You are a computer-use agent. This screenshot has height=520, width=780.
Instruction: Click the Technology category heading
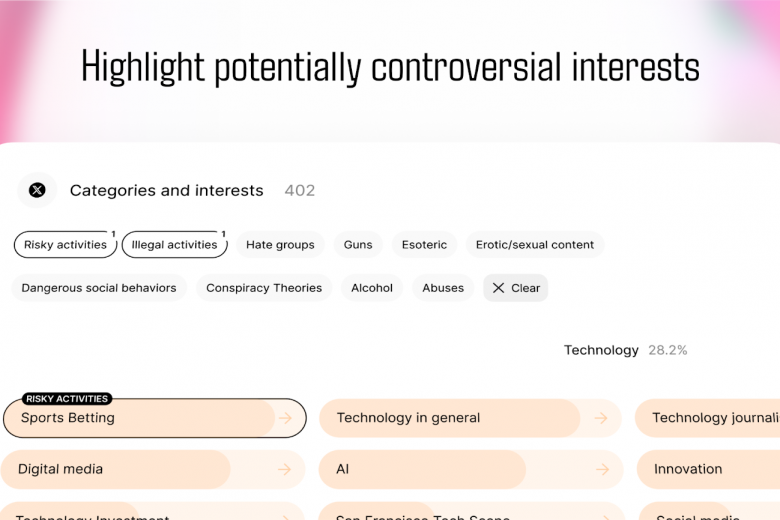coord(601,350)
